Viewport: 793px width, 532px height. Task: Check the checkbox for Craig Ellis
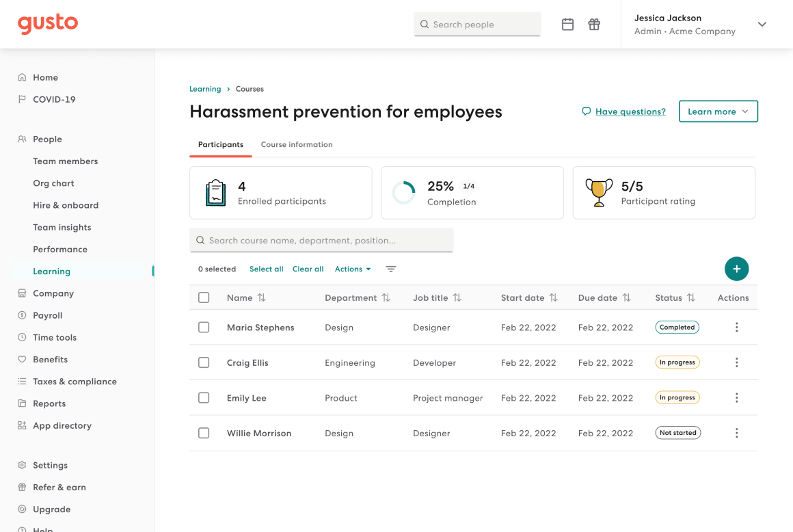(x=203, y=362)
